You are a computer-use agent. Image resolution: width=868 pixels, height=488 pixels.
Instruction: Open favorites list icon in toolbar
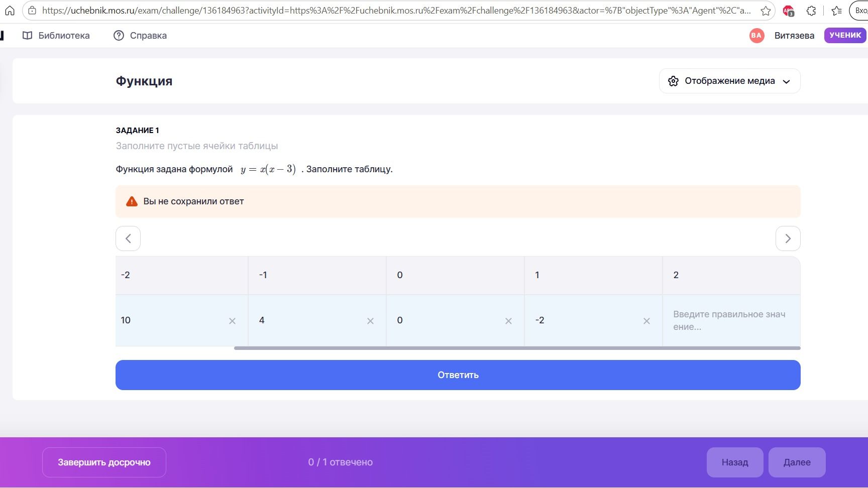point(836,11)
